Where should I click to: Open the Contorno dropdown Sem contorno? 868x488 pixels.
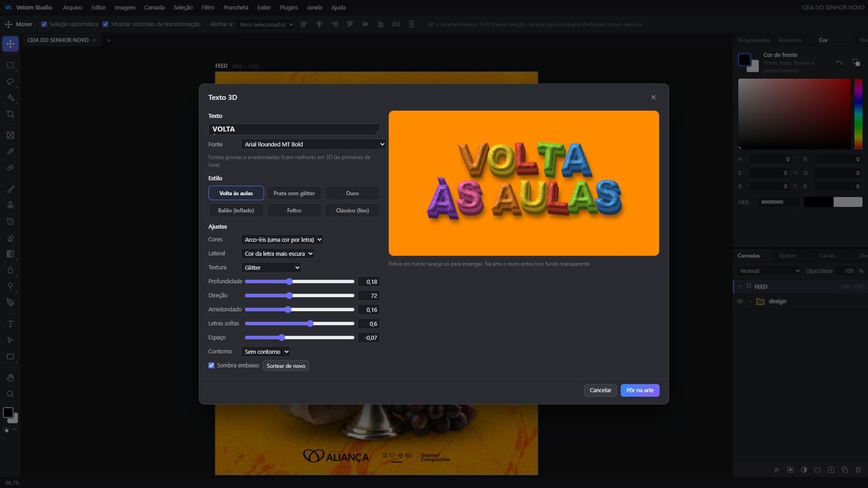click(265, 352)
